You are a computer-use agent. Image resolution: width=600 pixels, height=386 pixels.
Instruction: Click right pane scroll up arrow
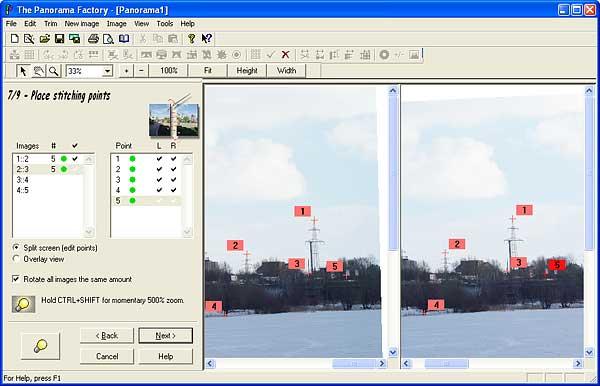tap(589, 91)
